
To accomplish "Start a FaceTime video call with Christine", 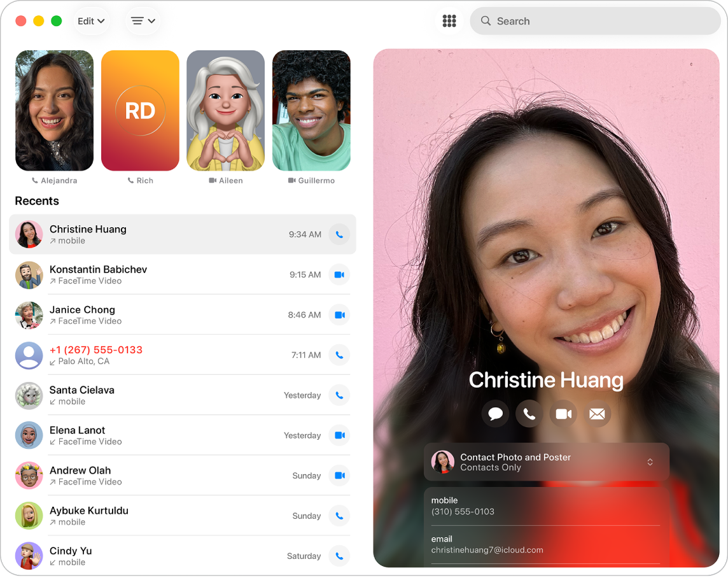I will click(563, 413).
